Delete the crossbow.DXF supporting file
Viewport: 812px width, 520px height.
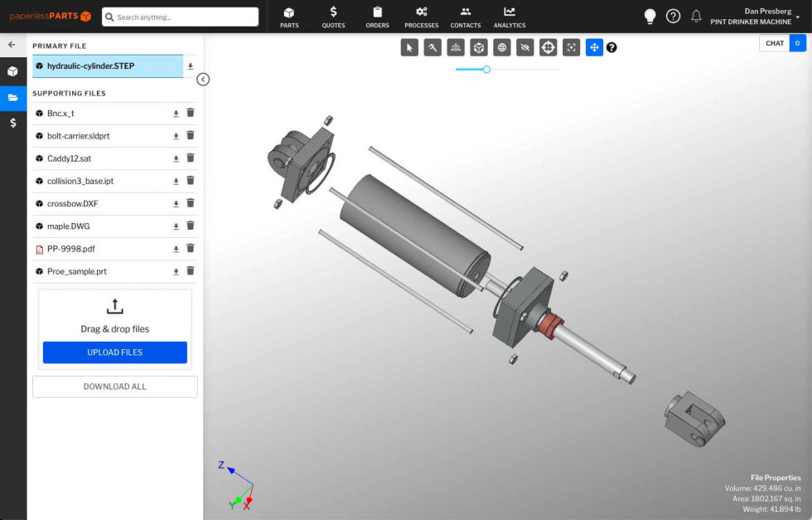click(x=191, y=203)
